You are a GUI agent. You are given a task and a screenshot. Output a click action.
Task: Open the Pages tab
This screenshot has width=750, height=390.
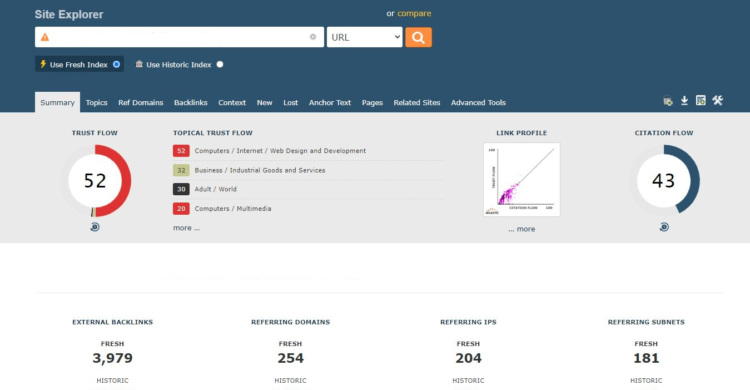pyautogui.click(x=372, y=102)
